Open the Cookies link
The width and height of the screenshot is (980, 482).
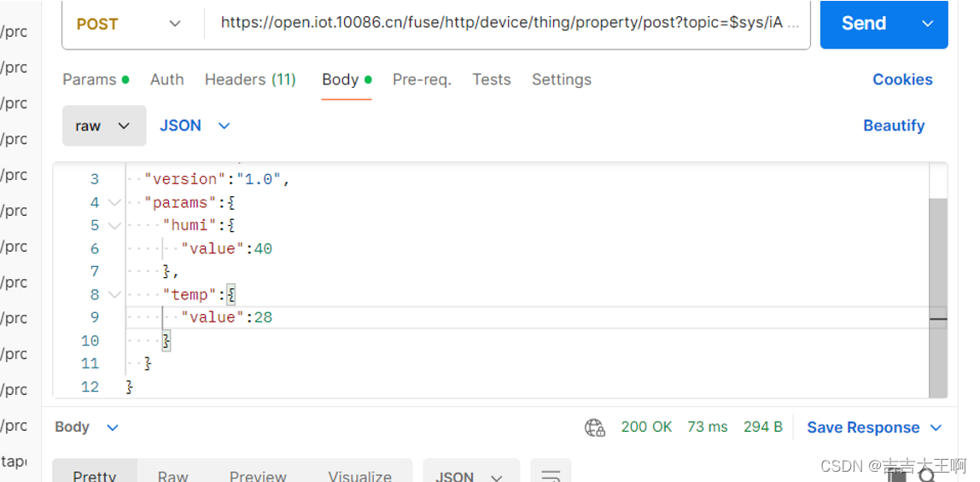pos(902,79)
